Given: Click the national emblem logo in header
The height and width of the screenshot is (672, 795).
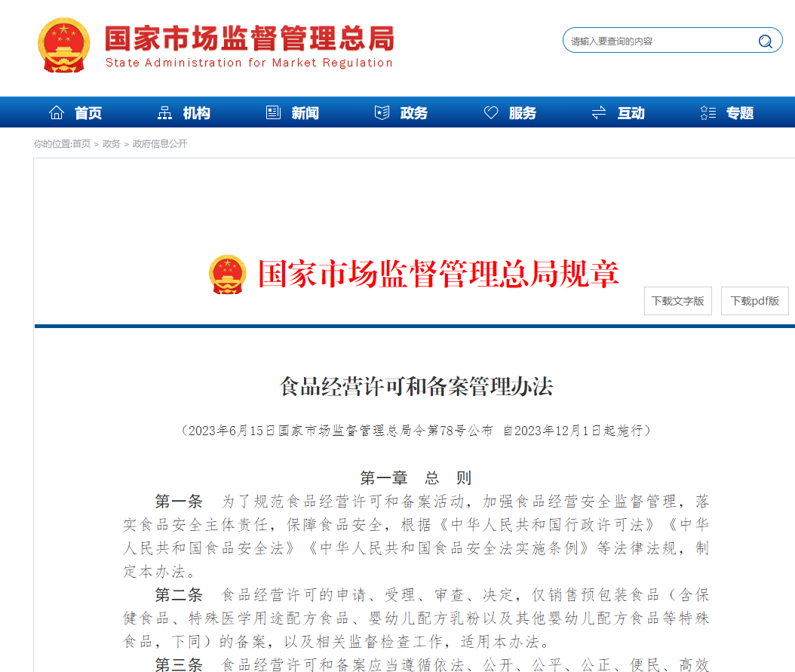Looking at the screenshot, I should point(63,45).
